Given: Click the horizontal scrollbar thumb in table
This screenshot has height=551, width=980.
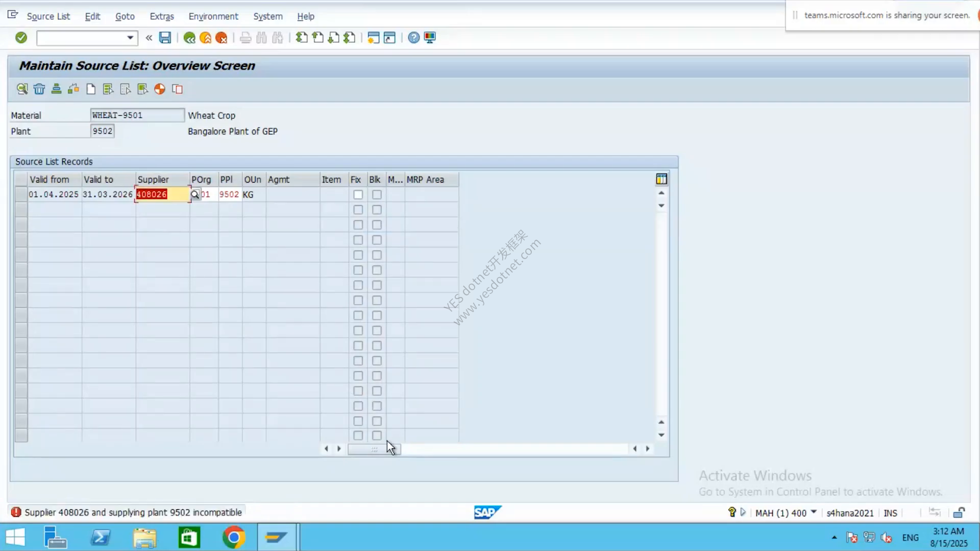Looking at the screenshot, I should [x=374, y=449].
